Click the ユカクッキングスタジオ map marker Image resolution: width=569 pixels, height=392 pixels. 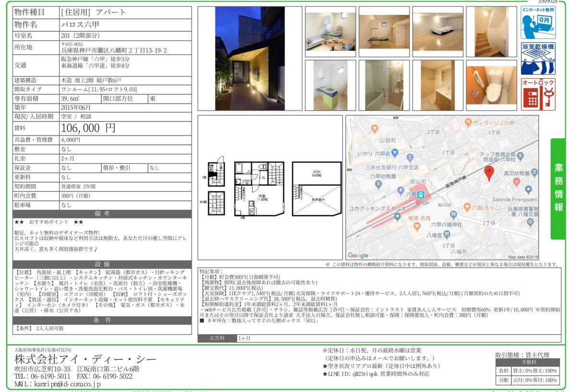(398, 216)
